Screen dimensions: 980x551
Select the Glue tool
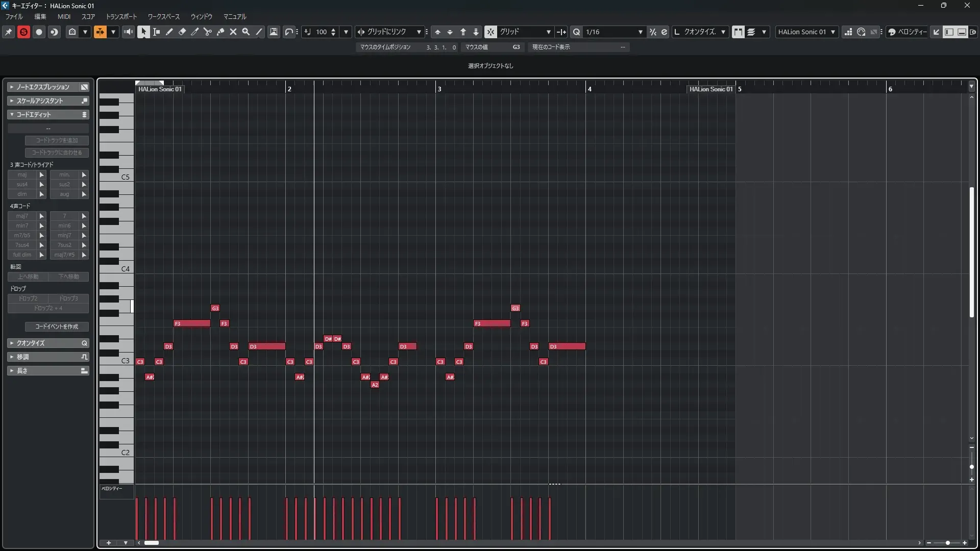coord(220,32)
